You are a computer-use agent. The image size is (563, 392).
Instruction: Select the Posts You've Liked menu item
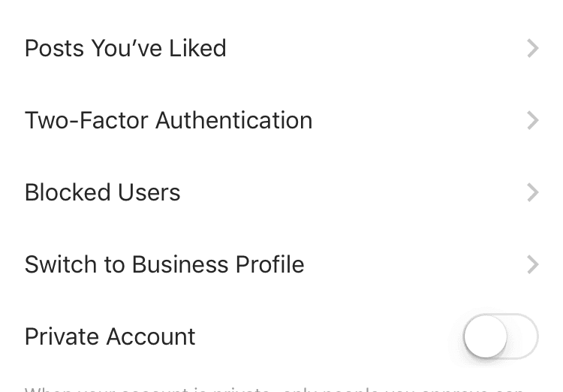pyautogui.click(x=125, y=49)
